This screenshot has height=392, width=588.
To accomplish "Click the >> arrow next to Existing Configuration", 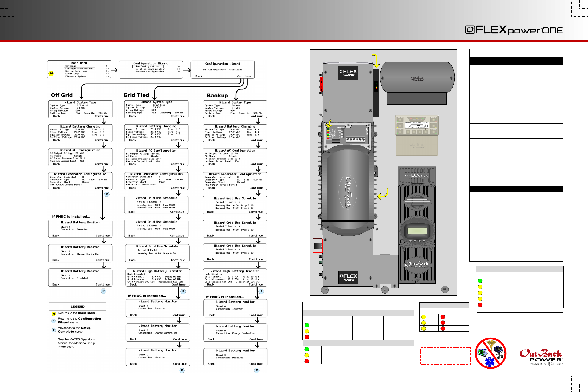I will click(x=179, y=69).
